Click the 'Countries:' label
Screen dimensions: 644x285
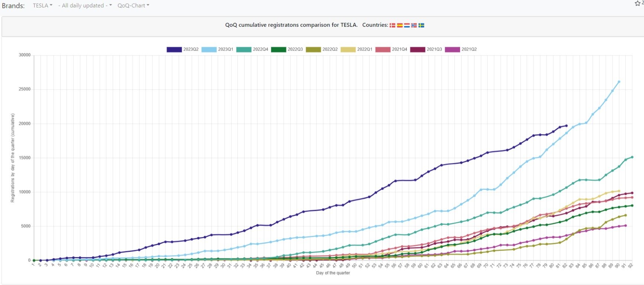(375, 25)
